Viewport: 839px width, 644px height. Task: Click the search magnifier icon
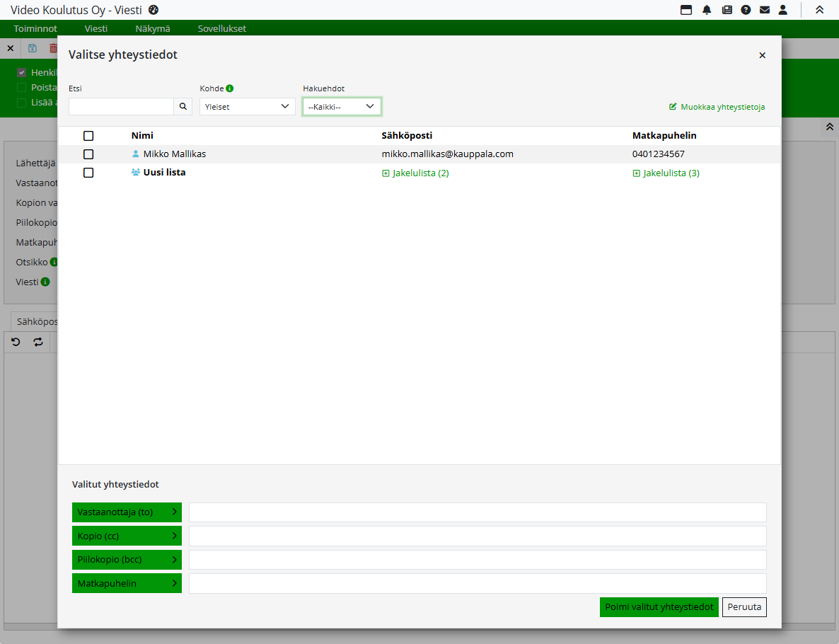tap(183, 106)
